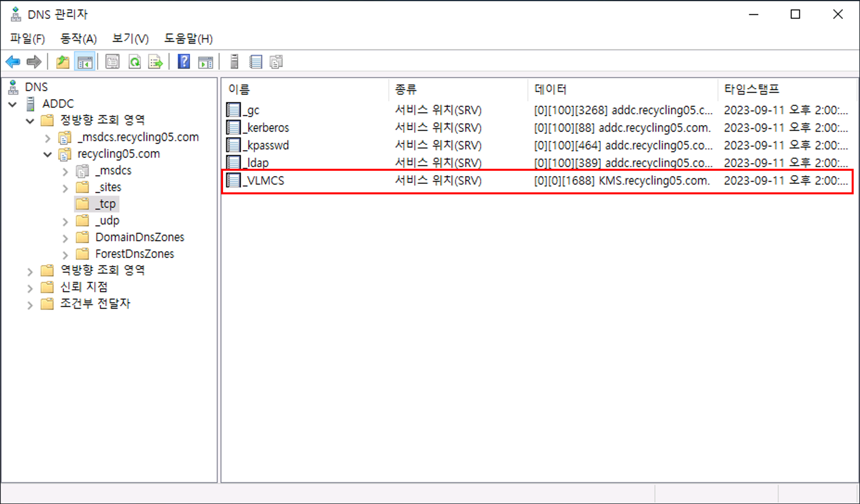The image size is (860, 504).
Task: Select the ForestDnsZones folder
Action: tap(134, 254)
